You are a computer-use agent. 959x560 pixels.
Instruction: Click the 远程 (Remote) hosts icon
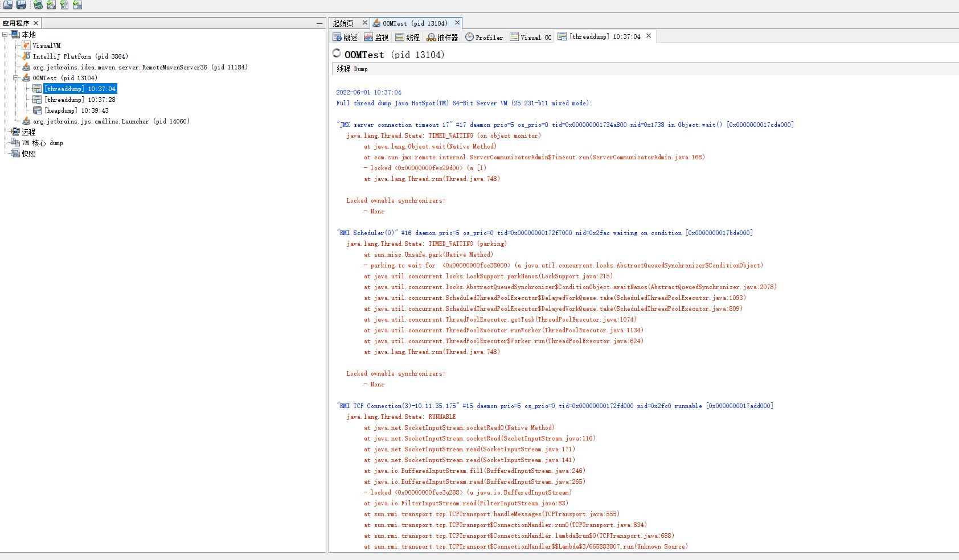point(15,132)
